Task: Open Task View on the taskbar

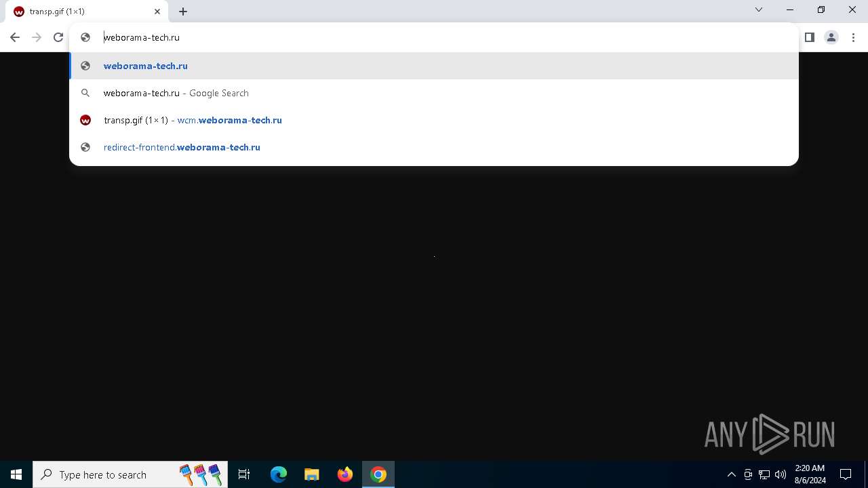Action: click(244, 474)
